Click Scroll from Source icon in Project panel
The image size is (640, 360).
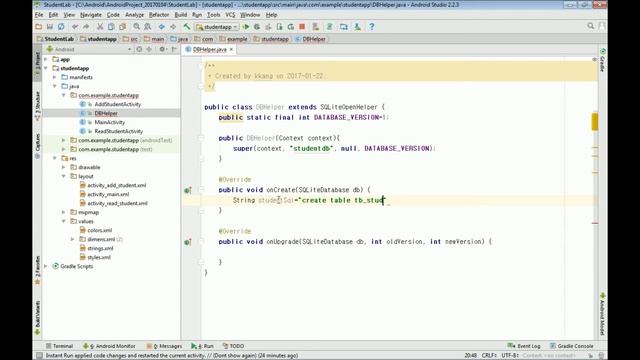point(139,49)
